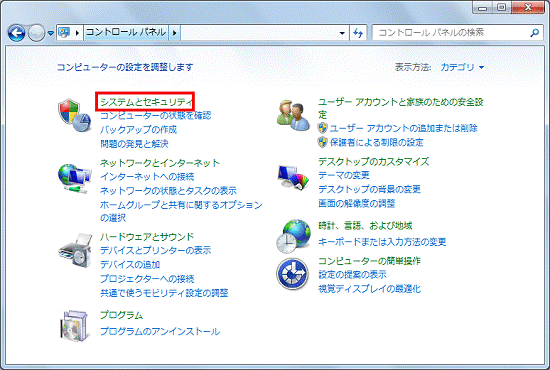Expand arrow before コントロール パネル breadcrumb
The height and width of the screenshot is (370, 550).
[77, 33]
